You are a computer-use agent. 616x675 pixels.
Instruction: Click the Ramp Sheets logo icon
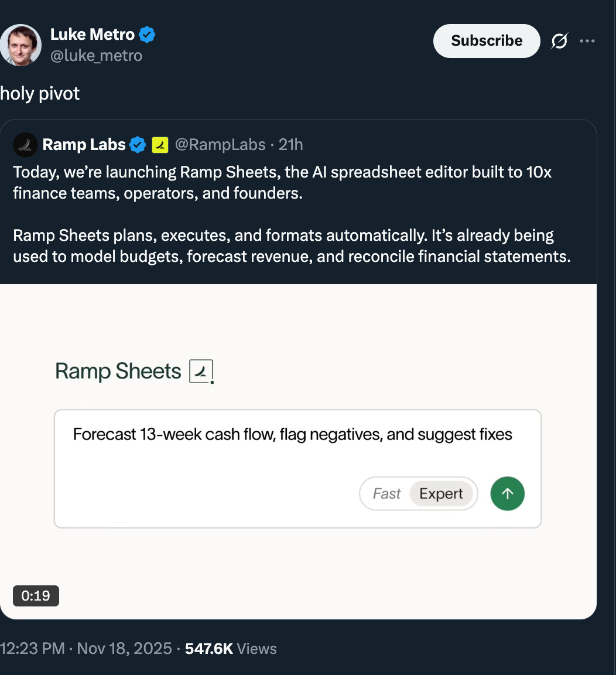tap(201, 371)
